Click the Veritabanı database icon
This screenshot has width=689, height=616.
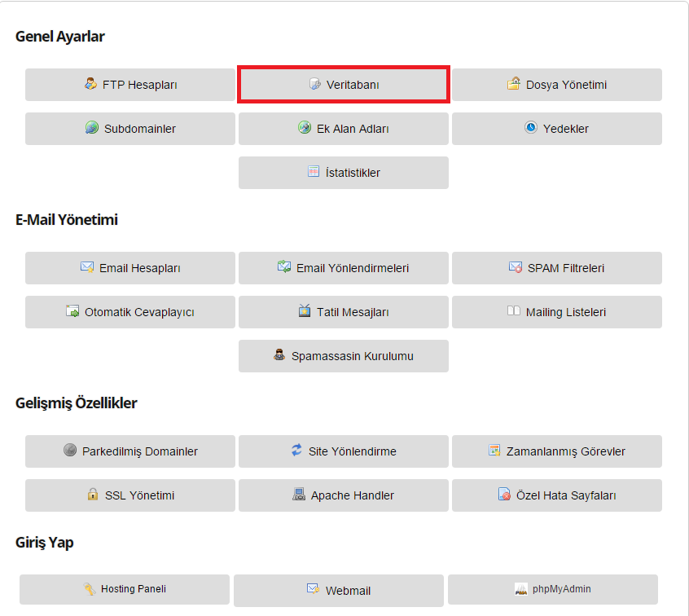tap(315, 84)
